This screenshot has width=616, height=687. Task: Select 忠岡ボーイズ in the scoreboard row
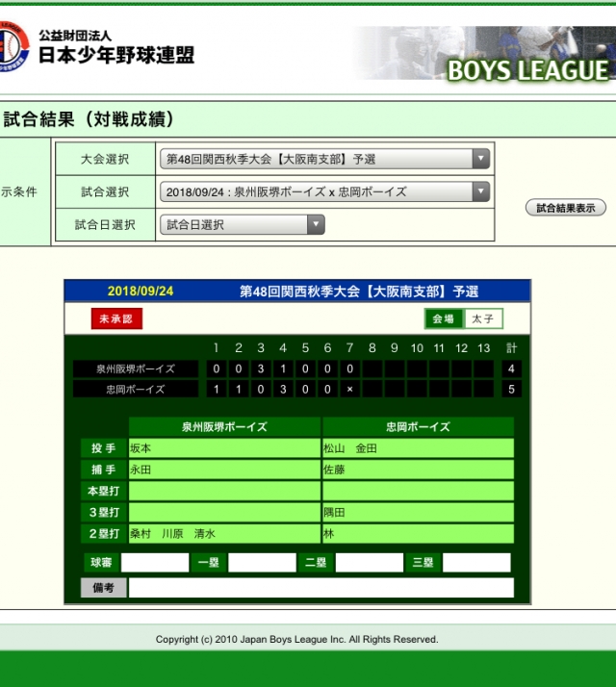pyautogui.click(x=136, y=390)
